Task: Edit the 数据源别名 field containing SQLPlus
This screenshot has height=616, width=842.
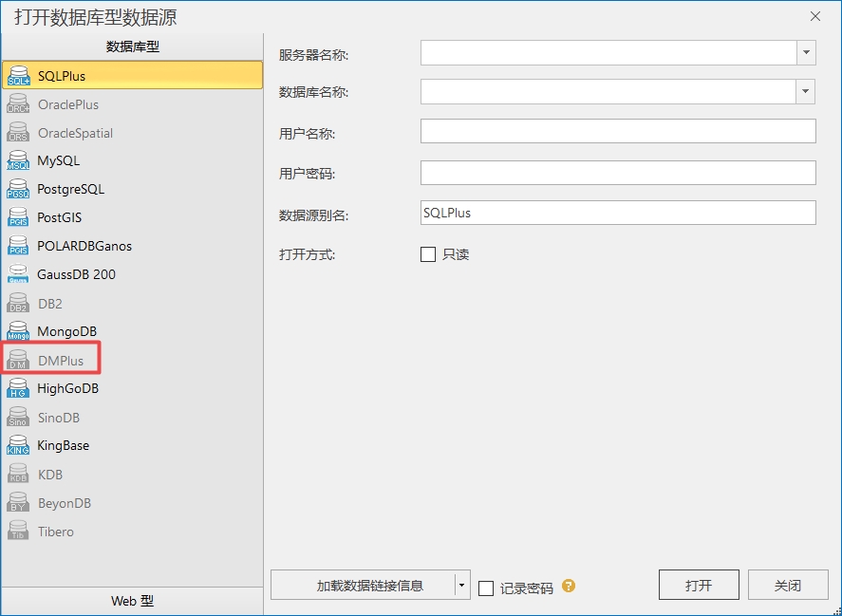Action: pyautogui.click(x=618, y=213)
